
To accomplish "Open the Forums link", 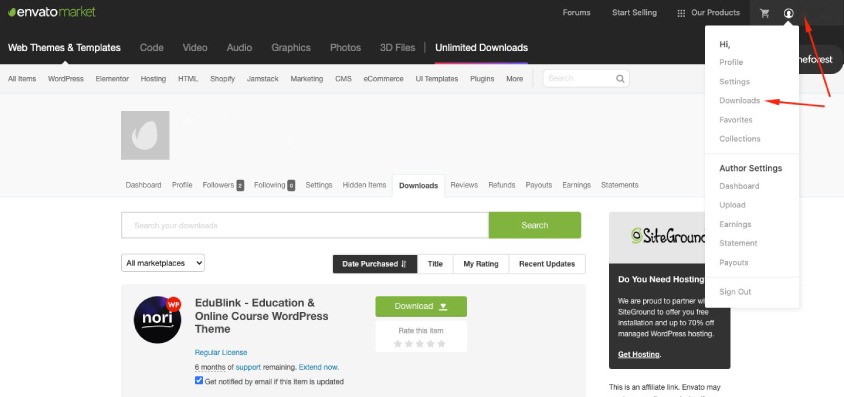I will tap(576, 13).
